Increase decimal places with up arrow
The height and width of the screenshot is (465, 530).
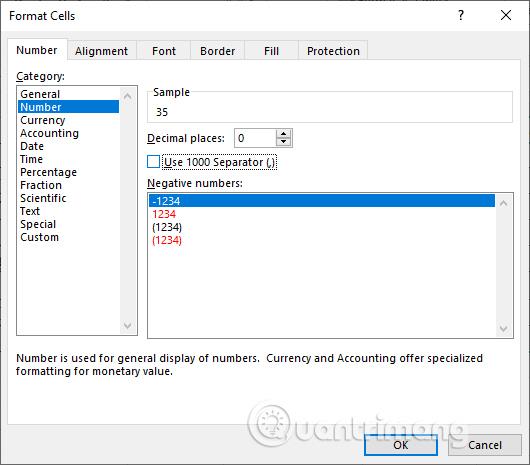click(284, 133)
